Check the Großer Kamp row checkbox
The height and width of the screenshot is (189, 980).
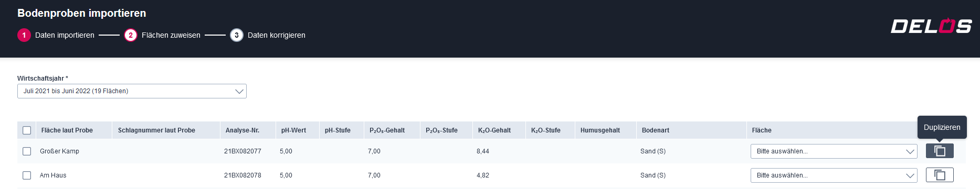[x=27, y=151]
